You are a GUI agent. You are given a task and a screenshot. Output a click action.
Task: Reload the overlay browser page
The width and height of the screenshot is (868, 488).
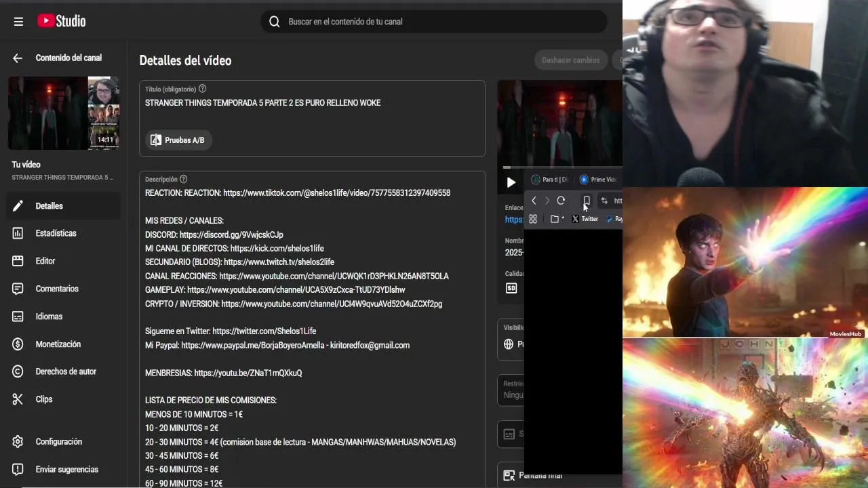[x=561, y=201]
